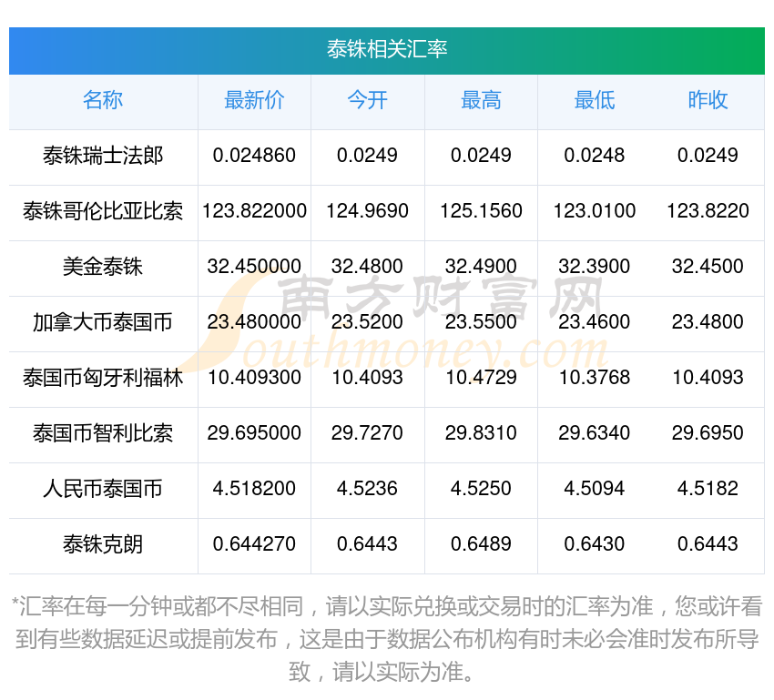Select the row name 泰国币匈牙利福林
Image resolution: width=774 pixels, height=700 pixels.
(x=103, y=378)
